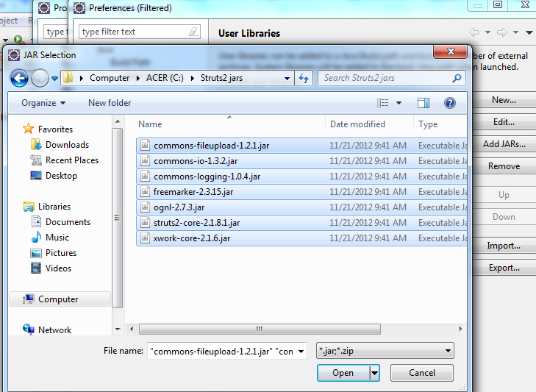Screen dimensions: 536x392
Task: Select commons-io-1.3.2.jar file
Action: coord(302,161)
